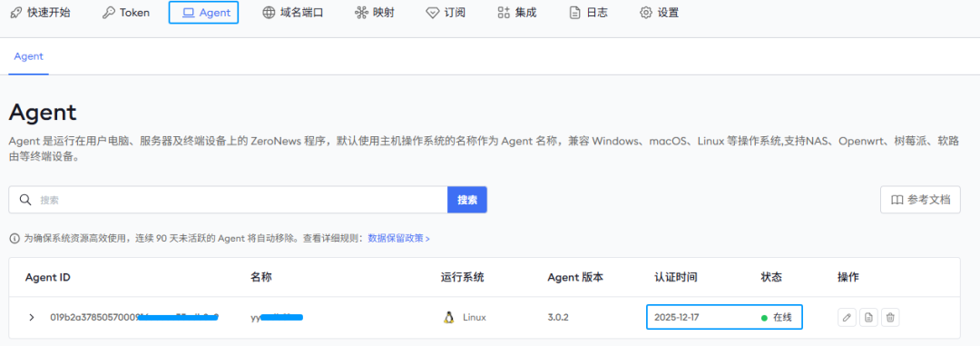Click the gear icon beside 设置
980x346 pixels.
646,13
